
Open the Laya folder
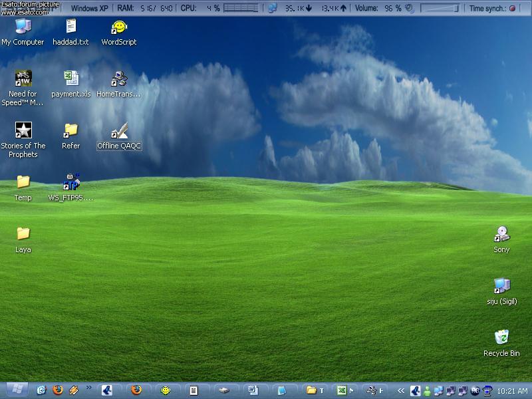pos(23,234)
